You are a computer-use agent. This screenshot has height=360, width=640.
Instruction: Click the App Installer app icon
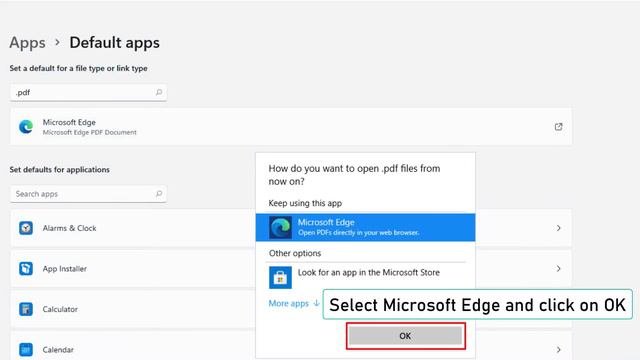pos(26,269)
